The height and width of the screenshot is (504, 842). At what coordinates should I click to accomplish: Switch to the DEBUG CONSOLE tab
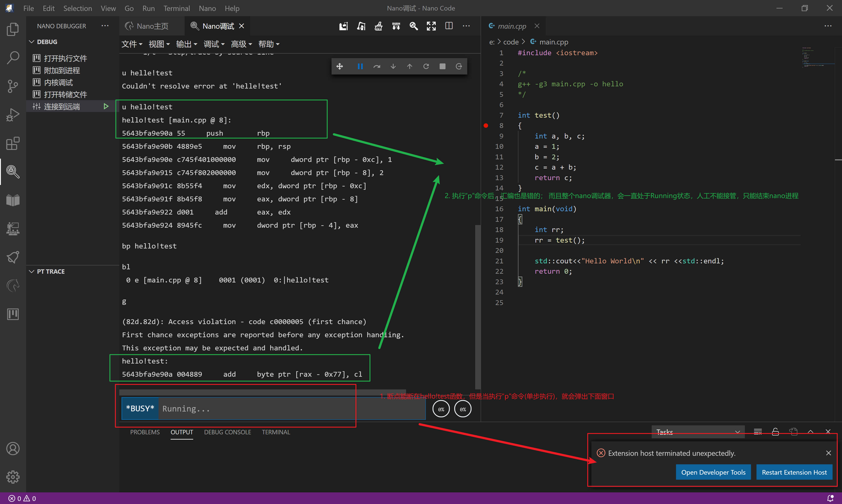(x=227, y=432)
